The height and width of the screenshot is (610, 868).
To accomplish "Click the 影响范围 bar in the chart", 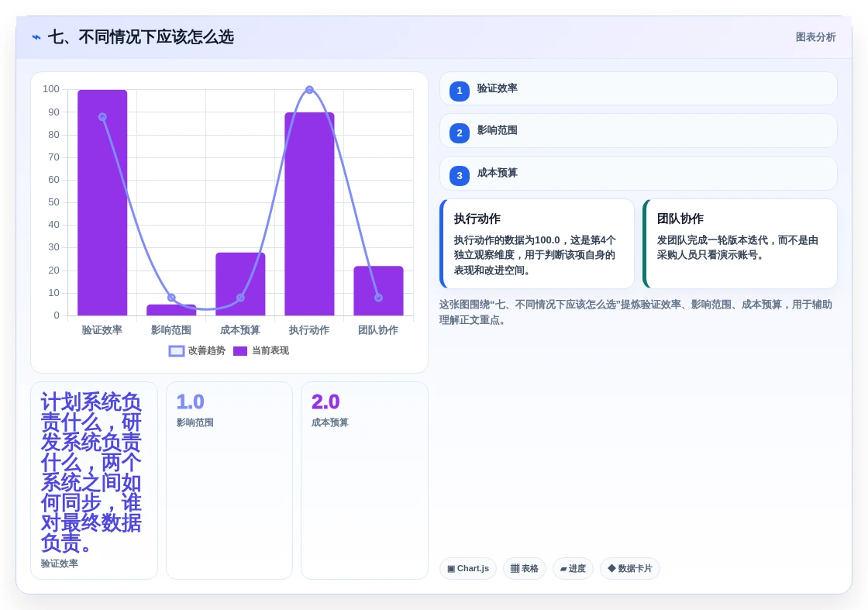I will tap(171, 310).
